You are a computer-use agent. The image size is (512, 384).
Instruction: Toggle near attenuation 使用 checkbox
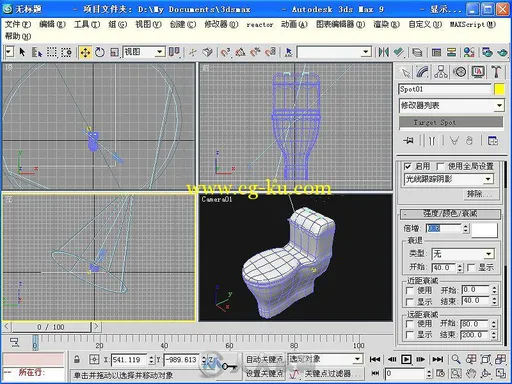click(410, 290)
